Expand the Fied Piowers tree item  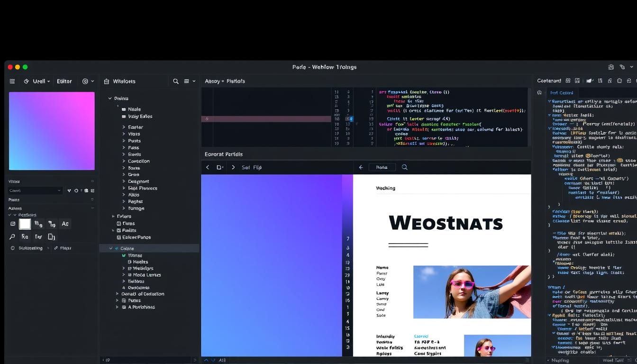(x=124, y=188)
